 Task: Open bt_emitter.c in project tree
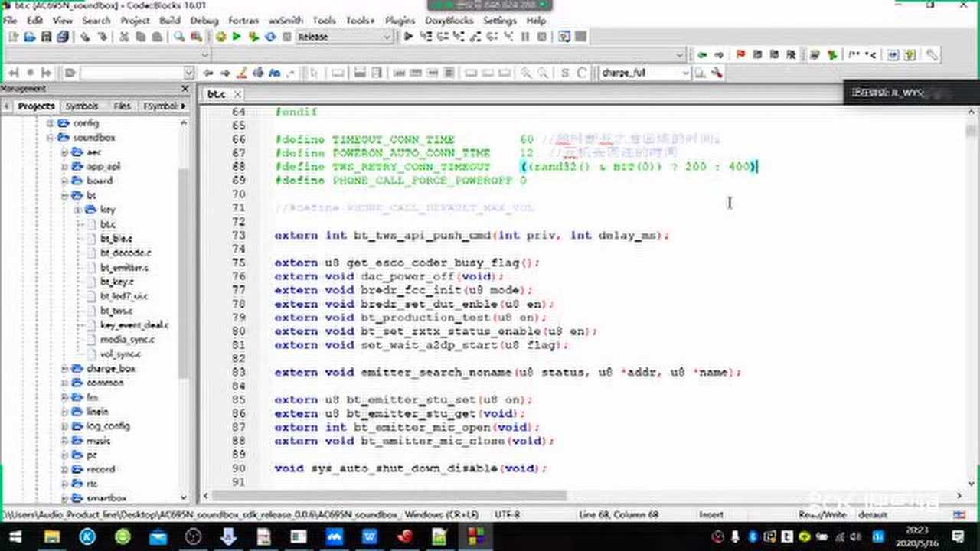pyautogui.click(x=124, y=268)
